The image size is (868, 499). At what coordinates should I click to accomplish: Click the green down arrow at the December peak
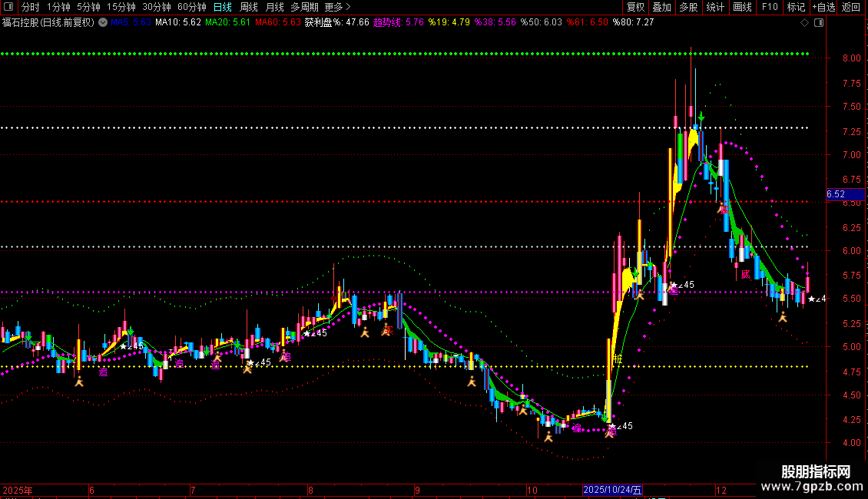pos(701,117)
